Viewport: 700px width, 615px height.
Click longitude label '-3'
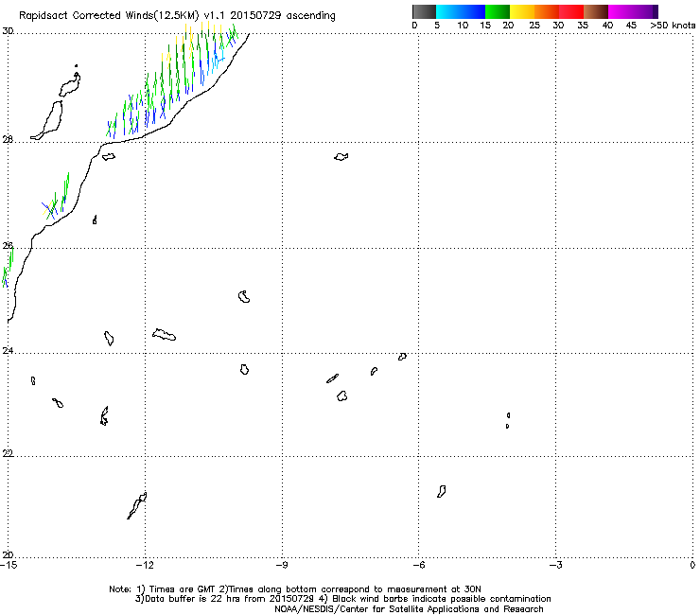(x=555, y=565)
